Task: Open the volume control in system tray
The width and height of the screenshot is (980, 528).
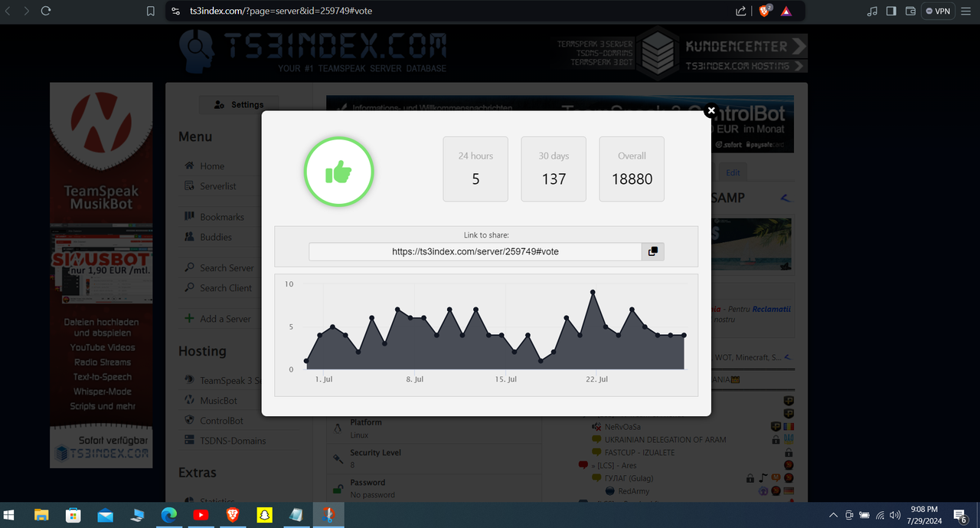Action: pyautogui.click(x=895, y=515)
